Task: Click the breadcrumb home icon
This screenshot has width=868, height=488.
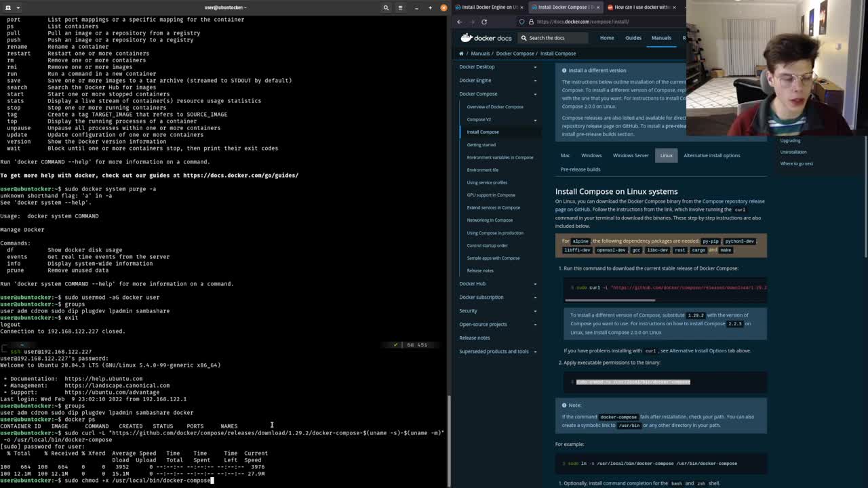Action: tap(462, 54)
